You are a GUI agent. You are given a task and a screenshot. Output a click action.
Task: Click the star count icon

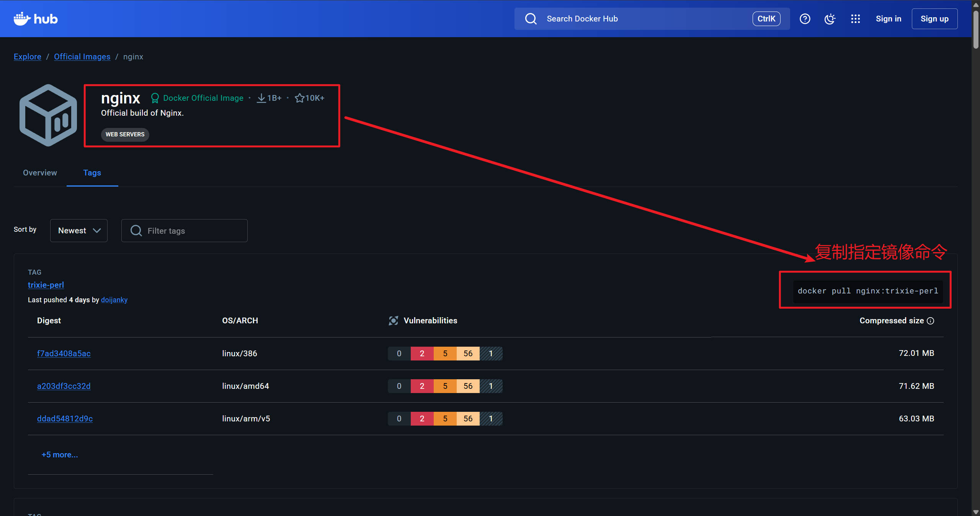point(299,98)
